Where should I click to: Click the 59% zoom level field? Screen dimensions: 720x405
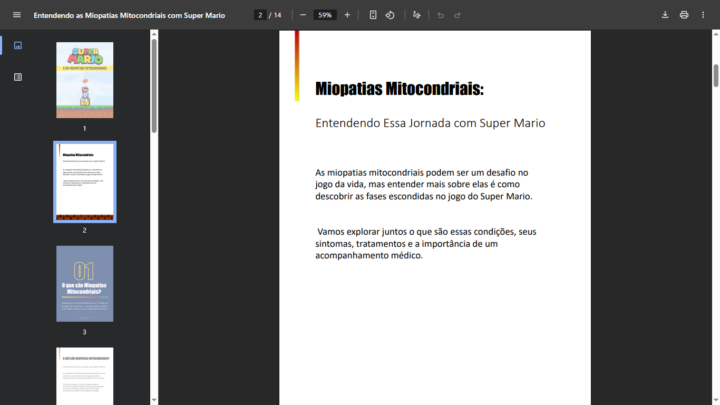325,15
